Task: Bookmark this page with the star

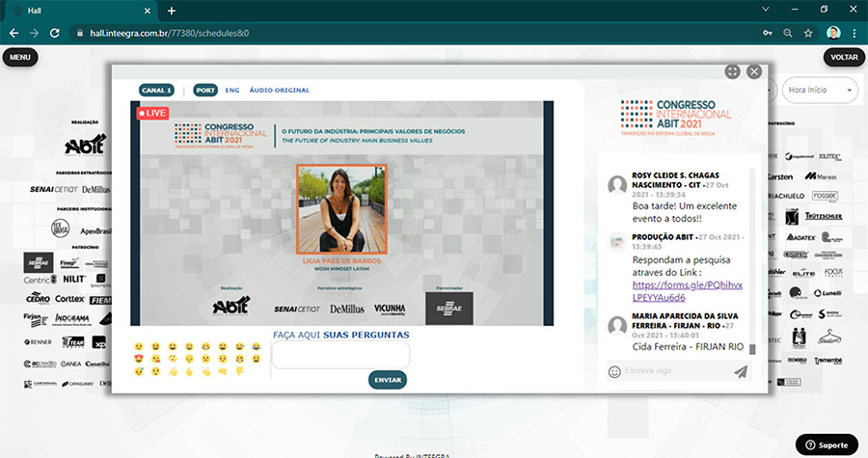Action: [x=808, y=33]
